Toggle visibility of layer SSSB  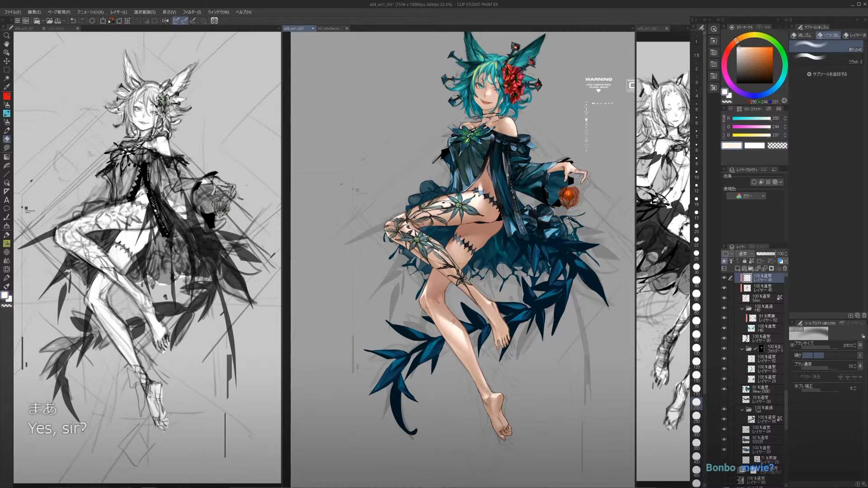[724, 440]
